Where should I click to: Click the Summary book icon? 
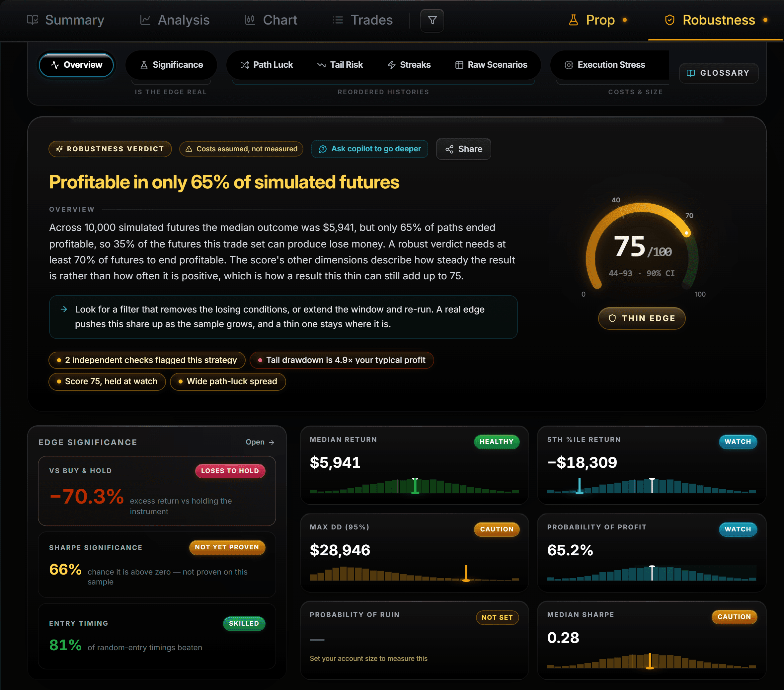click(33, 20)
